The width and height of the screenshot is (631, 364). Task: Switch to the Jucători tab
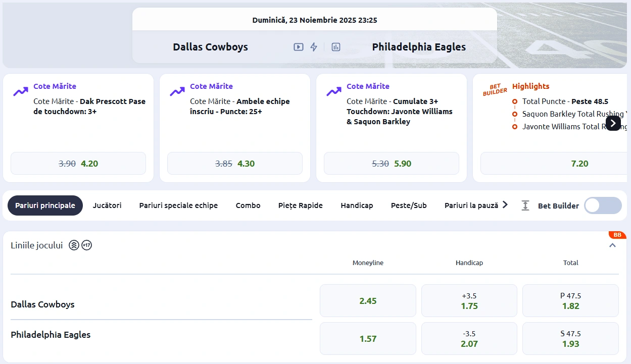(107, 205)
